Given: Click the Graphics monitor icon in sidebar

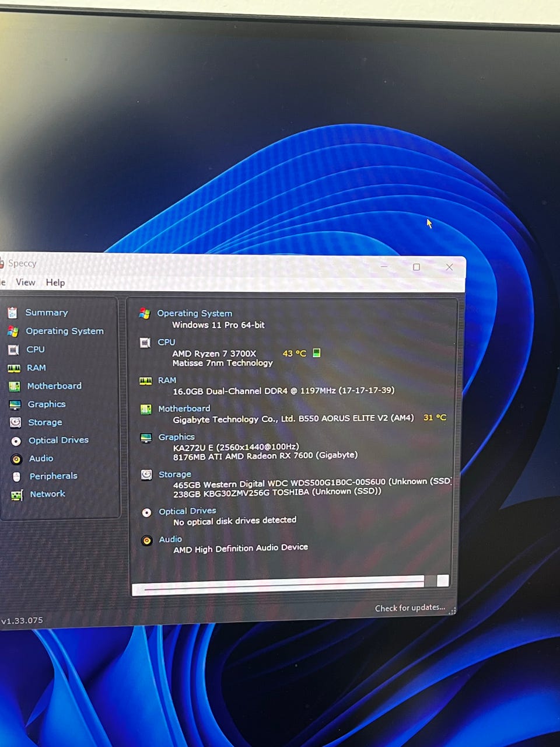Looking at the screenshot, I should coord(15,404).
